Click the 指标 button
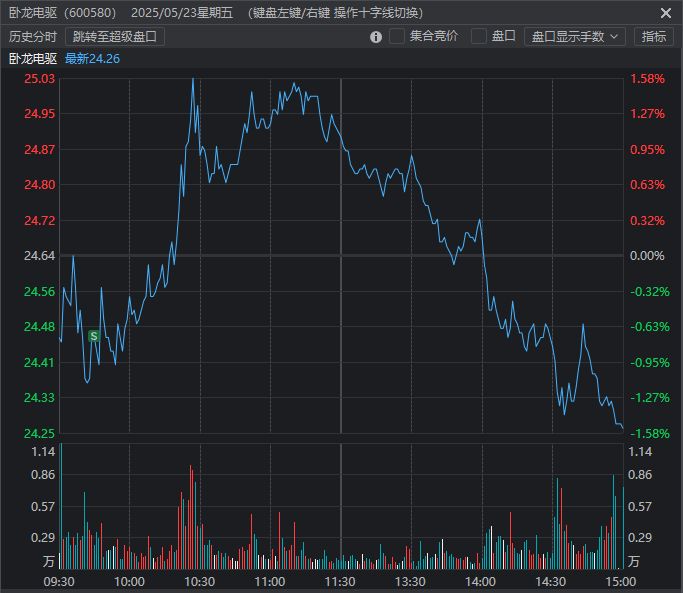The image size is (683, 593). tap(653, 37)
